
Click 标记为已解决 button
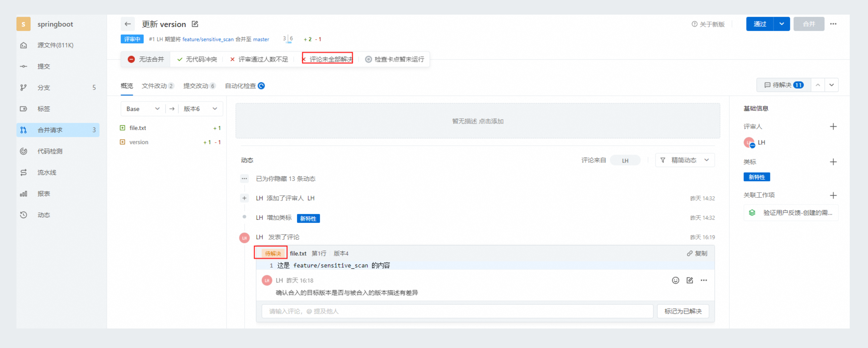pos(683,311)
